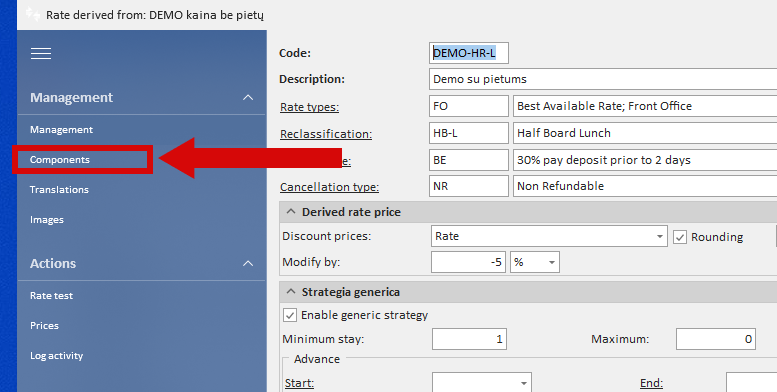The height and width of the screenshot is (392, 777).
Task: Open Translations sidebar item
Action: [59, 189]
